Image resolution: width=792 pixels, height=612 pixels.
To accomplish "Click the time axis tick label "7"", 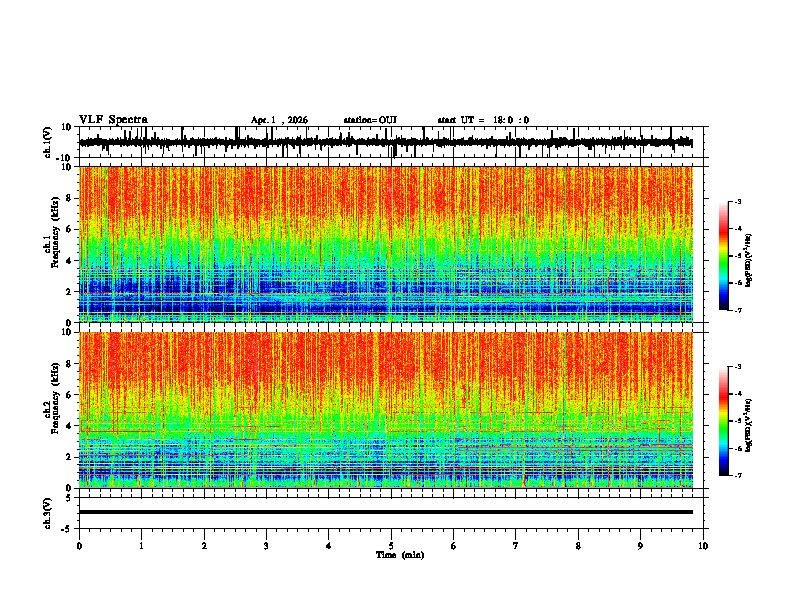I will click(516, 546).
